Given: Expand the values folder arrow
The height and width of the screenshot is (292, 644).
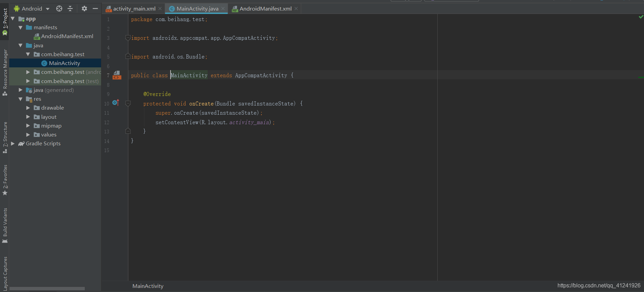Looking at the screenshot, I should click(28, 135).
